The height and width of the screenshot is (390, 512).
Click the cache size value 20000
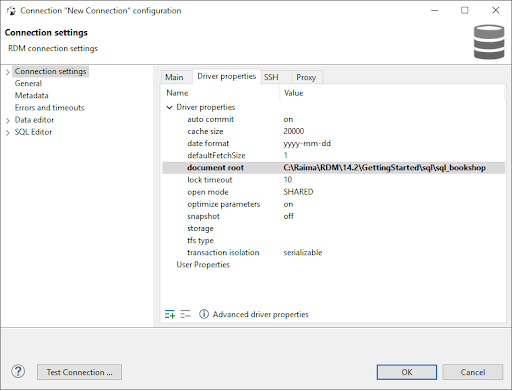[x=294, y=131]
